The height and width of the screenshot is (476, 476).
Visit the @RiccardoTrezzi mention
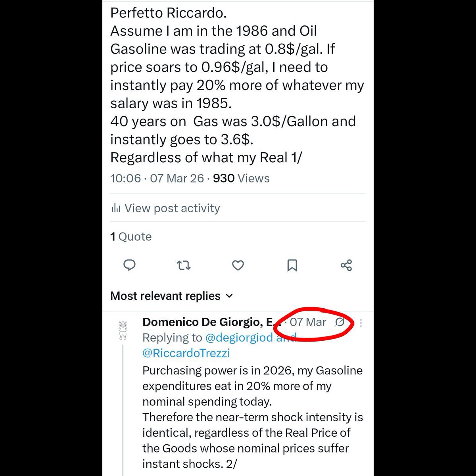[186, 353]
